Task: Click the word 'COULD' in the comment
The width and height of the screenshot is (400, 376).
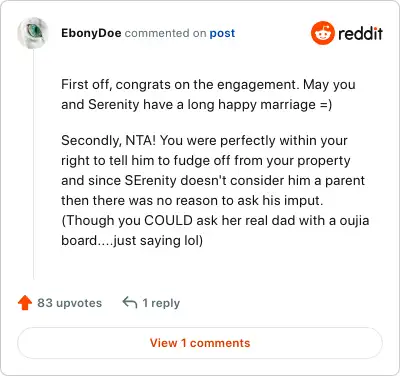Action: (x=168, y=220)
